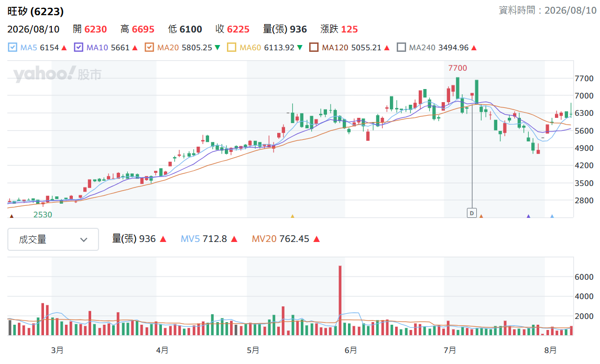Click the 2530 low price label
The width and height of the screenshot is (600, 364).
click(x=42, y=215)
